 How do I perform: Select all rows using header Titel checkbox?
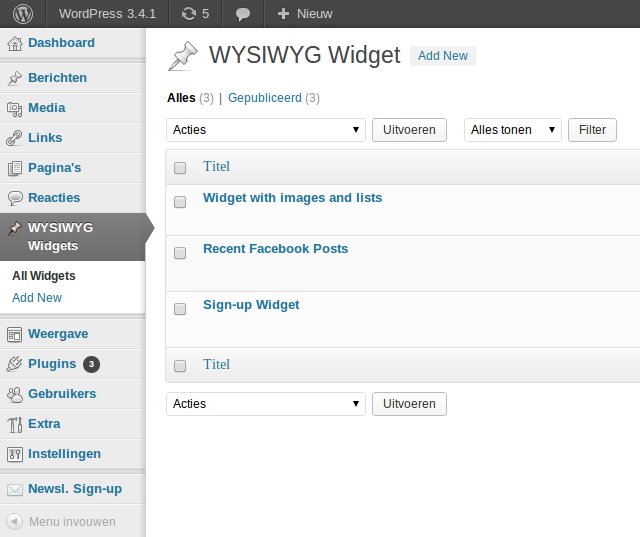180,168
